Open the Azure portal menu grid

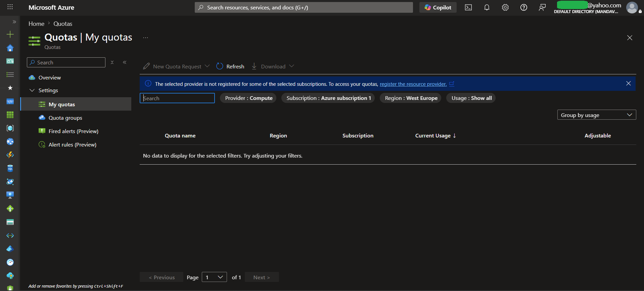point(10,7)
